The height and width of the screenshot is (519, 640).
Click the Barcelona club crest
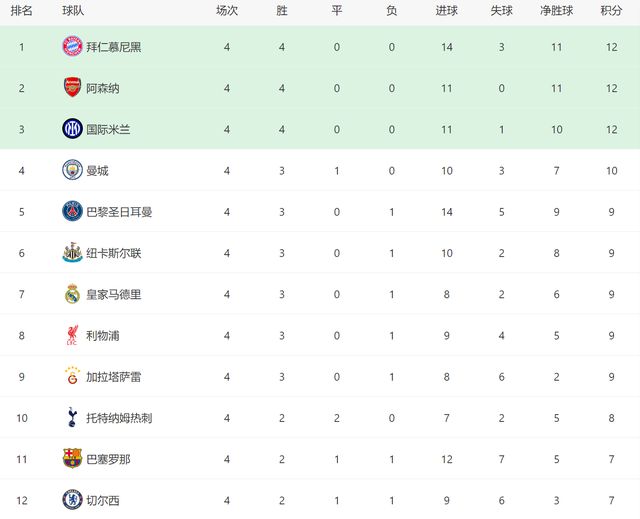click(x=72, y=459)
